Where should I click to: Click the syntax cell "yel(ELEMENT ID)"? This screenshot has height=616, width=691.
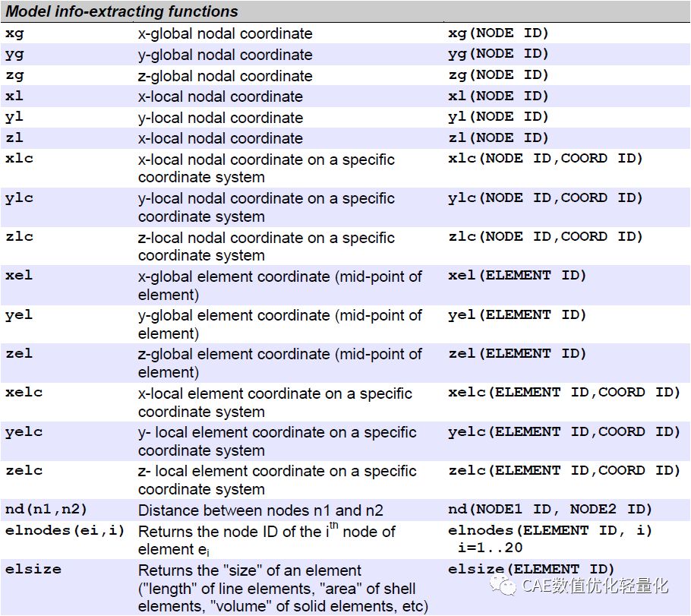517,314
